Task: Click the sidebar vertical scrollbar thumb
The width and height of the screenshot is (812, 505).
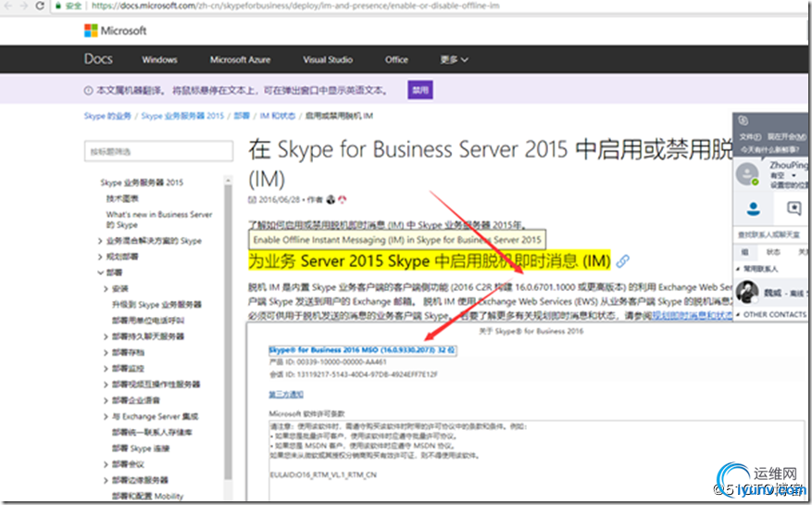Action: [x=228, y=332]
